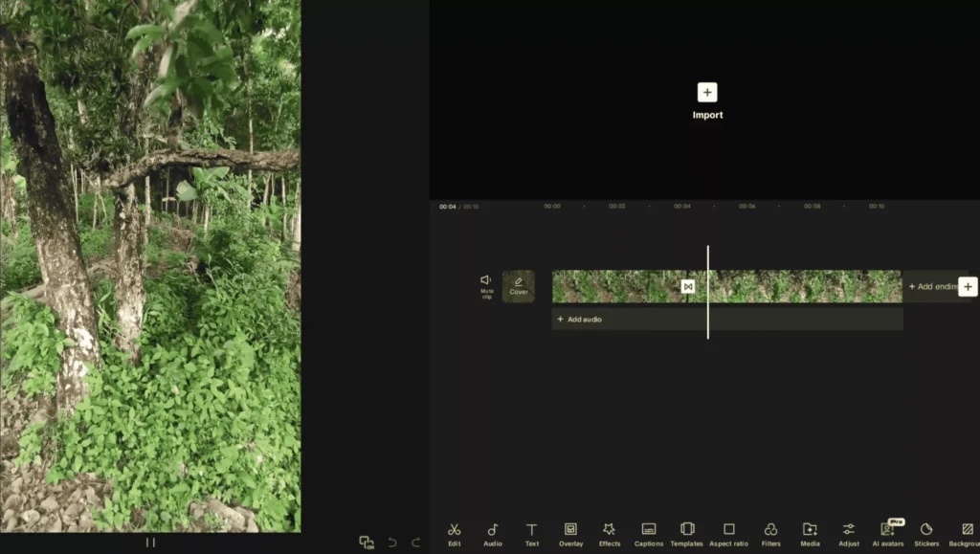Click the Import plus button
The image size is (980, 554).
tap(707, 93)
